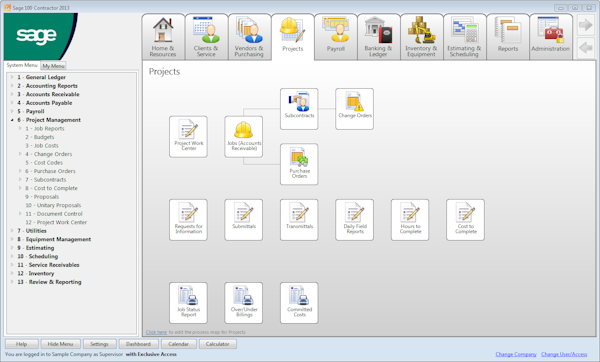Select 2 - Budgets tree item
Screen dimensions: 600x362
(x=40, y=137)
